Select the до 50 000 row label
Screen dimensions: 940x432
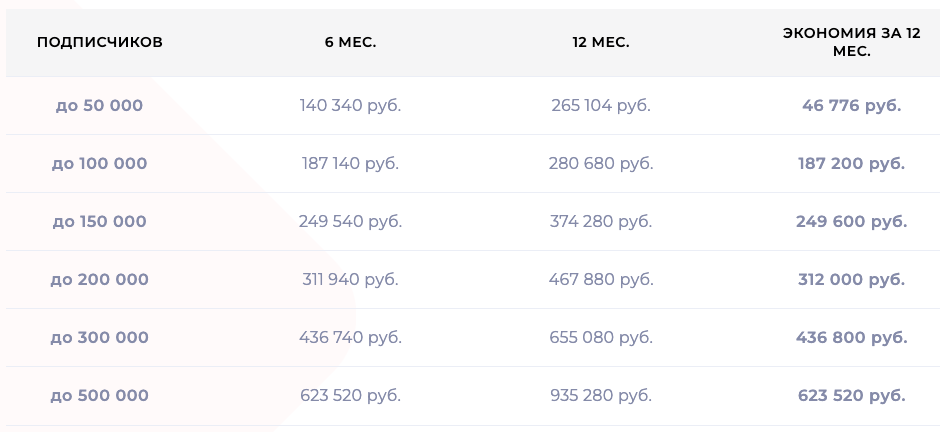click(100, 105)
